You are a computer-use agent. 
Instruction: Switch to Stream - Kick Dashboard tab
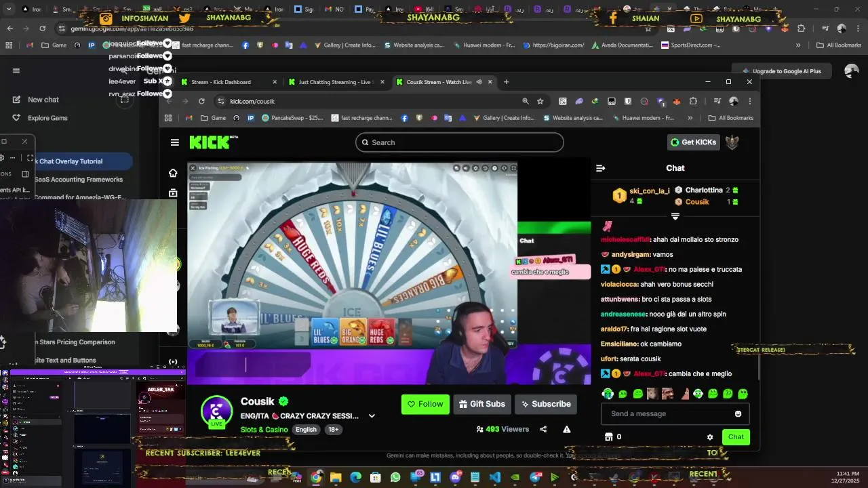click(x=229, y=82)
